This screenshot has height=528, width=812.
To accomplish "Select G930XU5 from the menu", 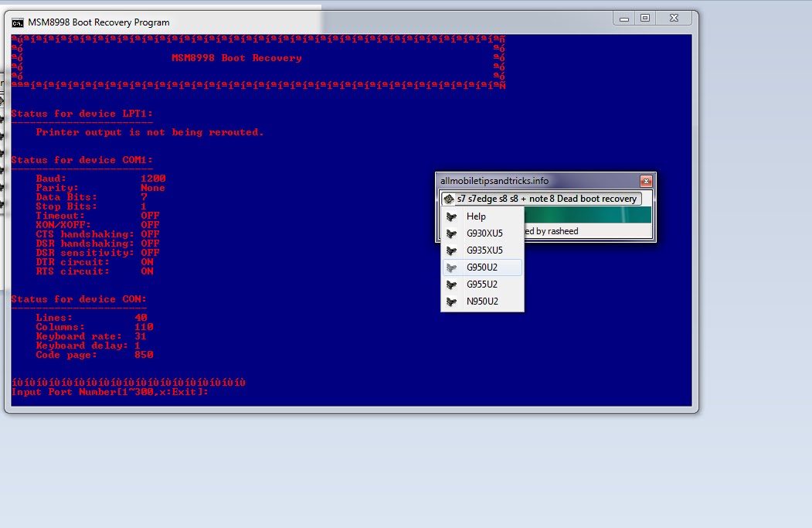I will coord(482,233).
